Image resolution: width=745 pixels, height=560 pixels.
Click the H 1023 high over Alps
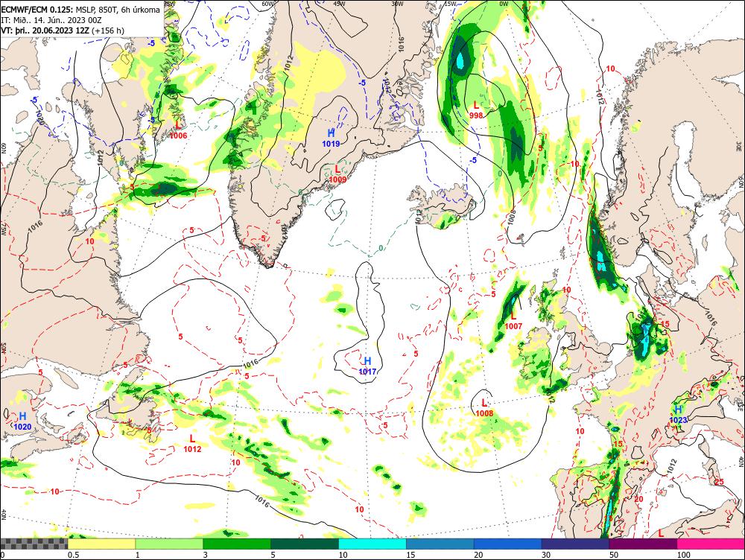(x=679, y=415)
